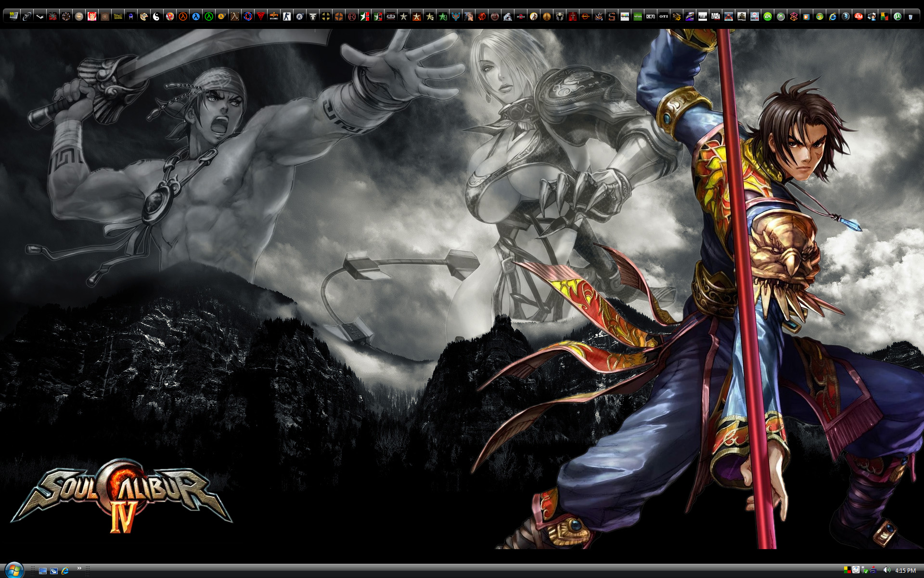Open the XR game icon
The height and width of the screenshot is (578, 924).
pyautogui.click(x=650, y=16)
